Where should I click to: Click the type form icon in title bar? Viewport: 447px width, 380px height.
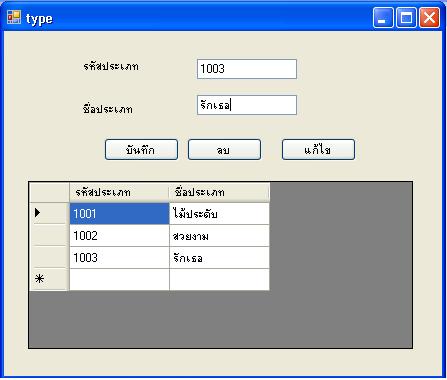(14, 17)
